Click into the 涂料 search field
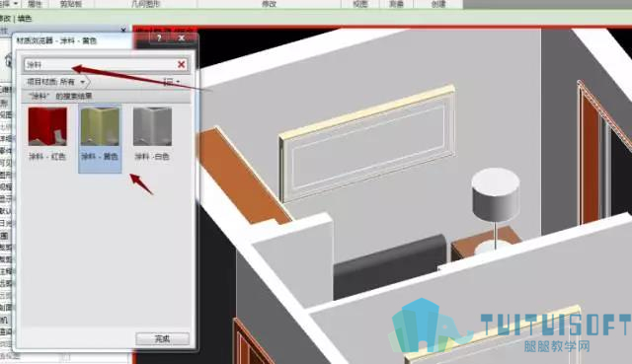632x364 pixels. (x=101, y=64)
